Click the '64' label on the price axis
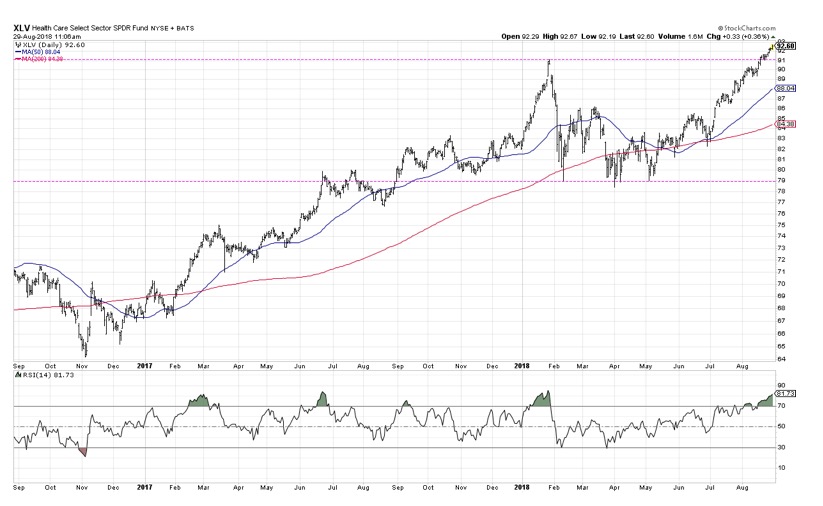Screen dimensions: 823x506 click(781, 359)
